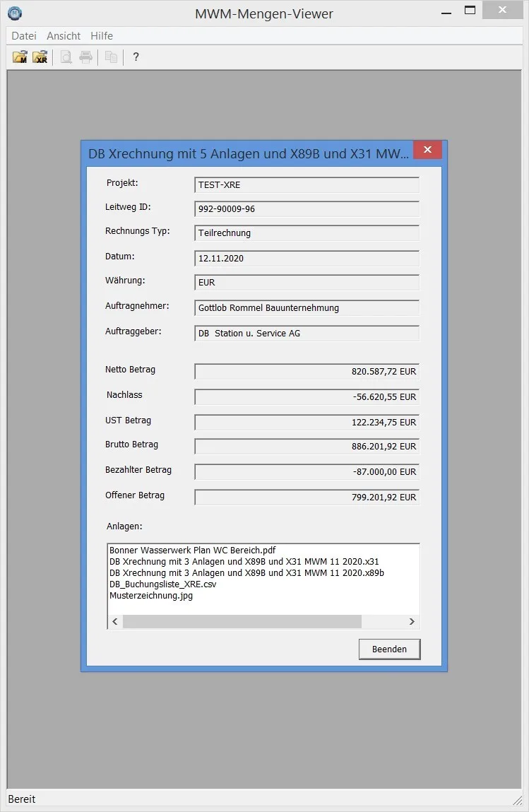Minimize the MWM-Mengen-Viewer window
The height and width of the screenshot is (812, 529).
click(446, 13)
